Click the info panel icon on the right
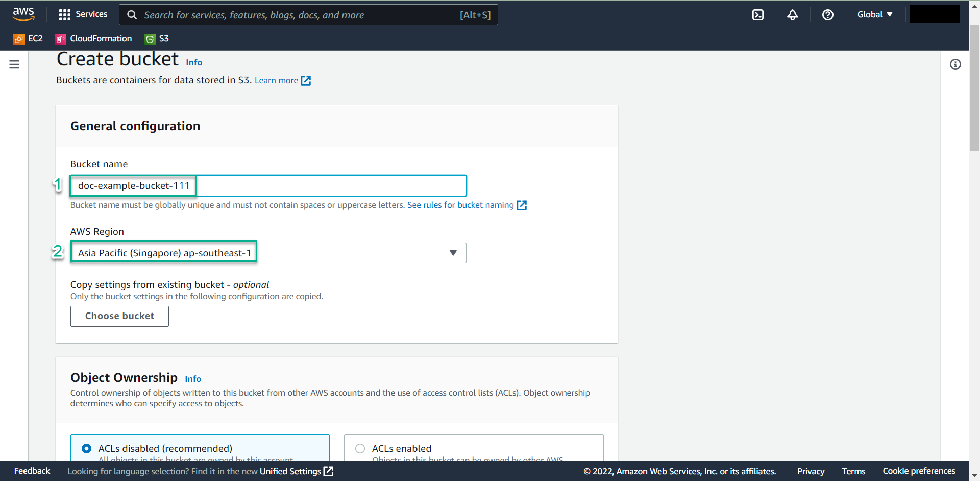Viewport: 980px width, 481px height. click(955, 64)
